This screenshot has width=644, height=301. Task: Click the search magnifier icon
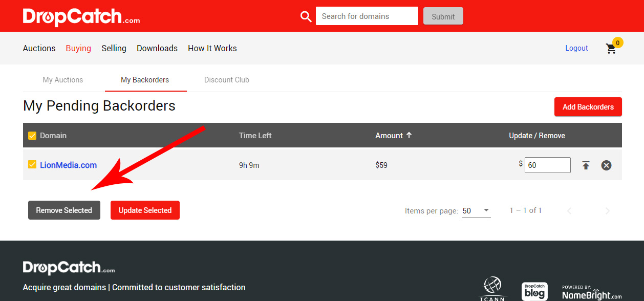pos(306,16)
